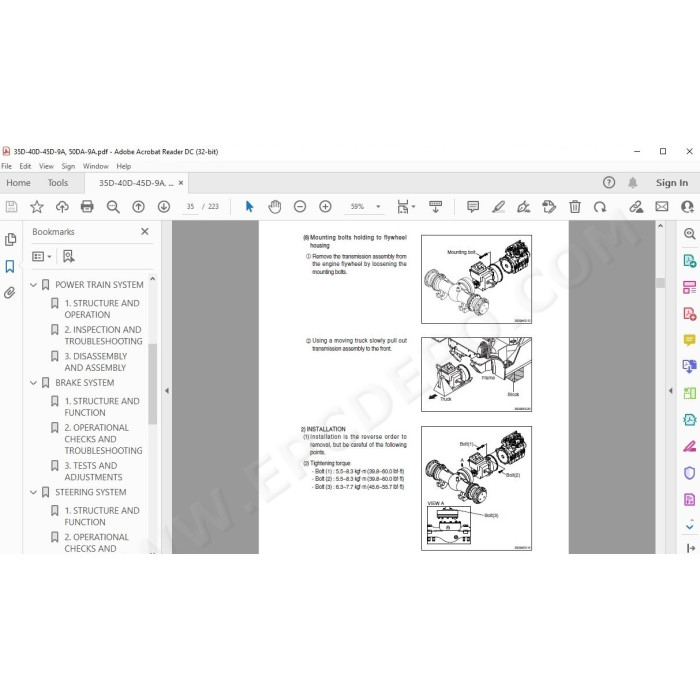Find current bookmark icon
Screen dimensions: 700x700
[x=69, y=256]
